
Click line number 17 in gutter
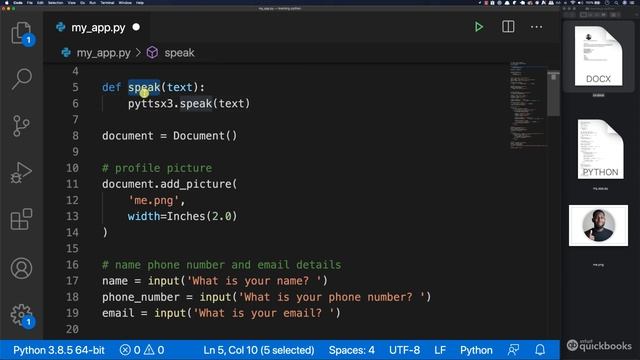[x=72, y=281]
